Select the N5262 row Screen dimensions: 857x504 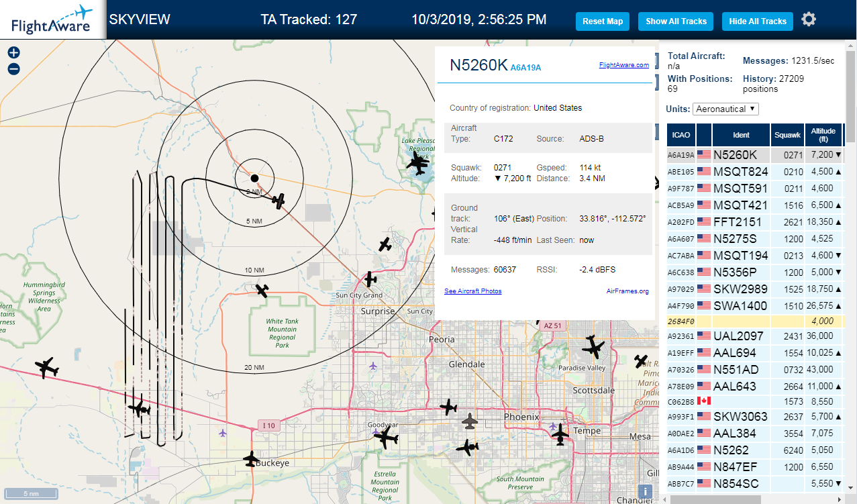point(756,450)
